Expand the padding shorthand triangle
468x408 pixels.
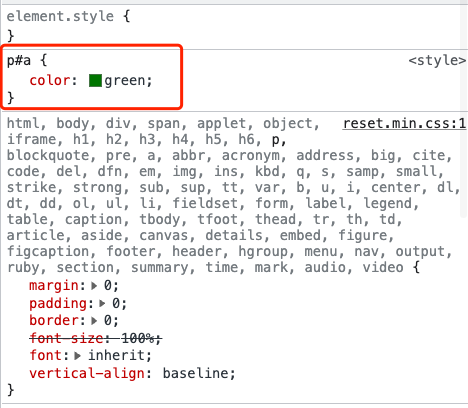[102, 303]
